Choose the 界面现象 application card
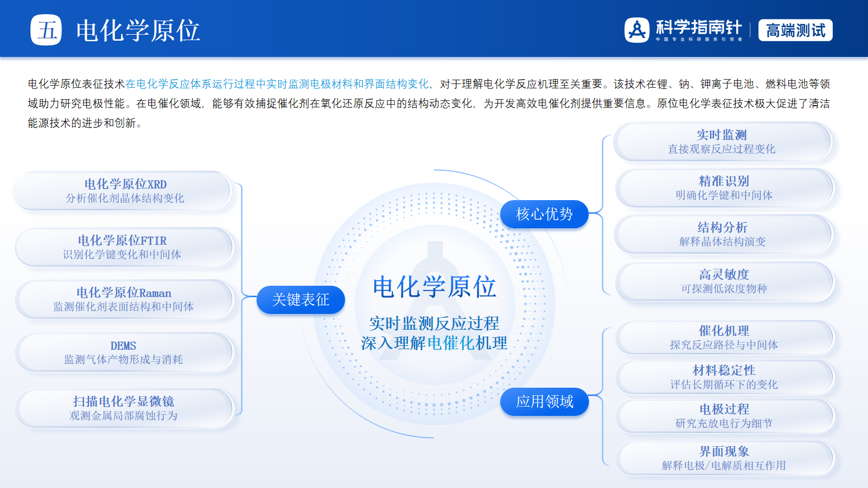This screenshot has width=868, height=488. [724, 458]
